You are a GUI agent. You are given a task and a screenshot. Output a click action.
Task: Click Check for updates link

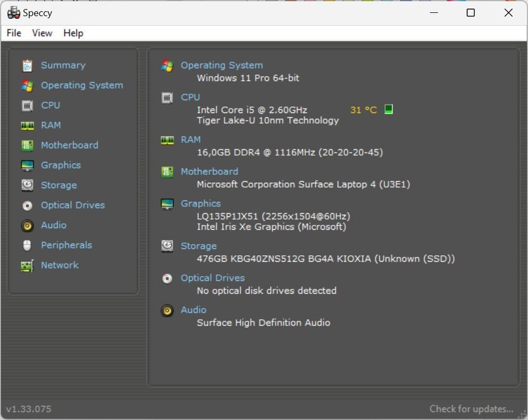pos(471,409)
